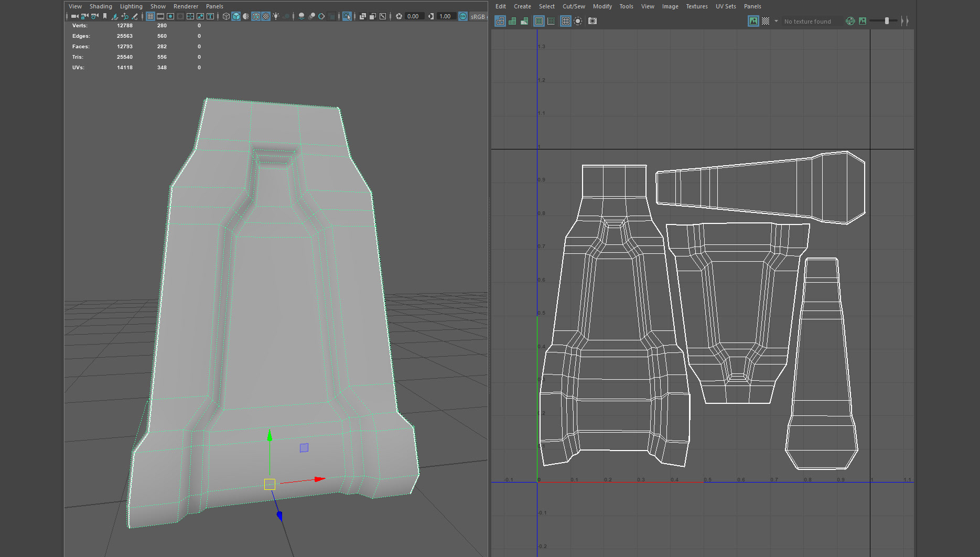Click the select camera icon in viewport toolbar
The image size is (980, 557).
tap(74, 16)
